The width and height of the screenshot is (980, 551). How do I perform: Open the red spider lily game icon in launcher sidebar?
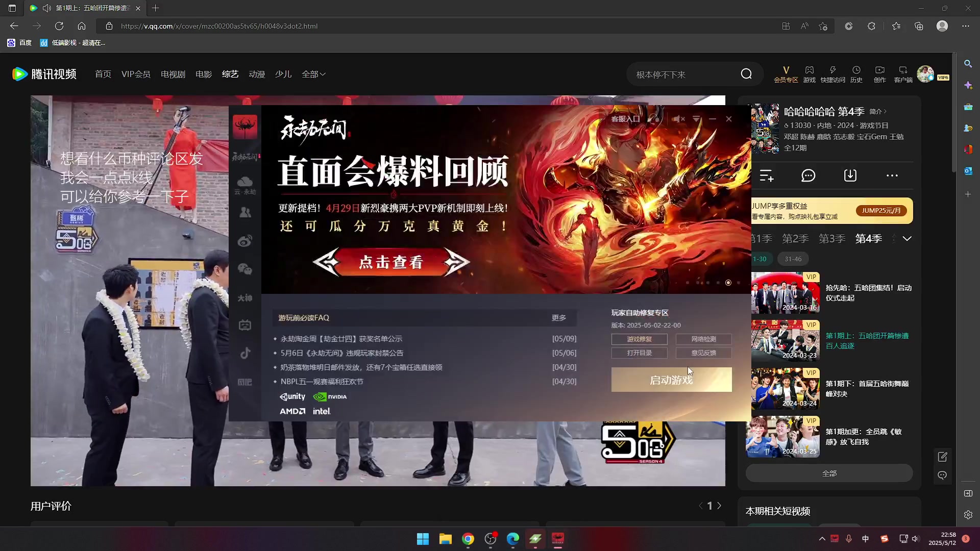[x=245, y=127]
